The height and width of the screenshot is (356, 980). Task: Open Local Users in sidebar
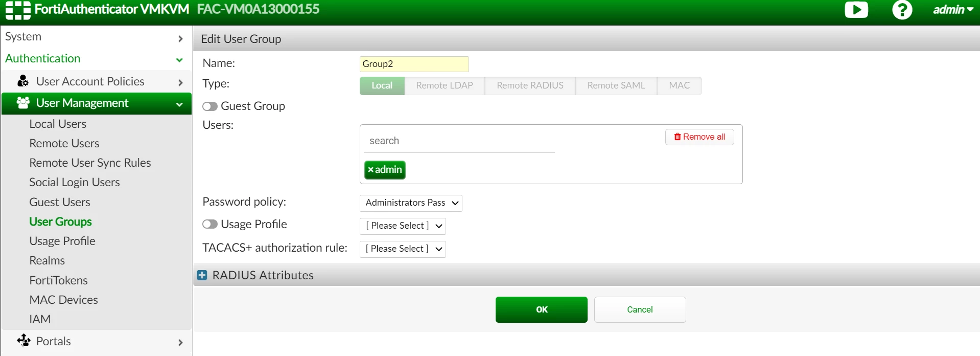[58, 124]
